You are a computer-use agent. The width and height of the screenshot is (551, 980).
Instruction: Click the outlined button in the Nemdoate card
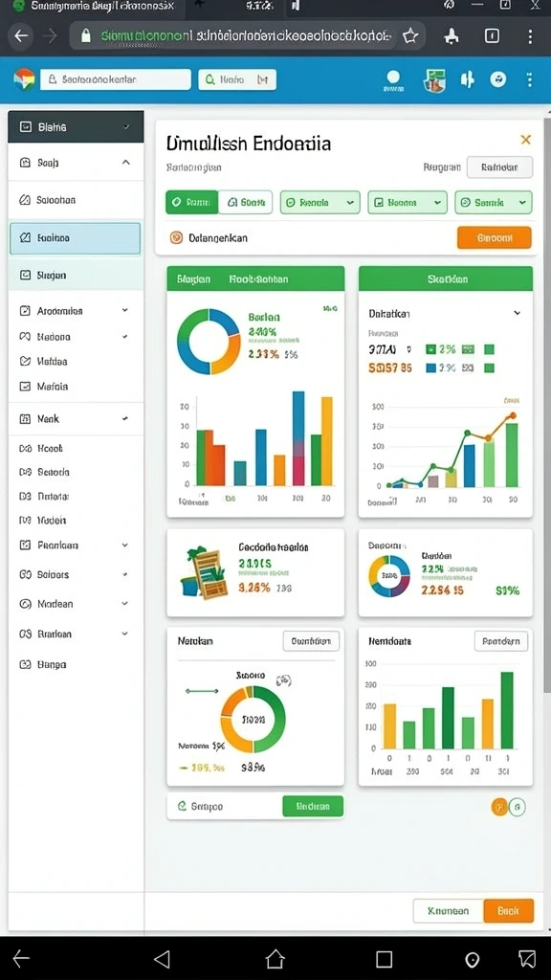501,640
